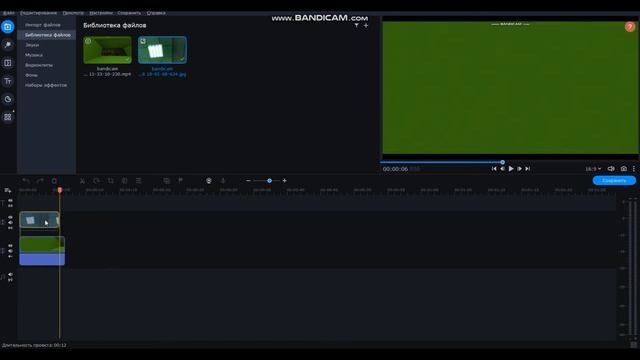Click the red timeline playhead marker
640x360 pixels.
(60, 190)
